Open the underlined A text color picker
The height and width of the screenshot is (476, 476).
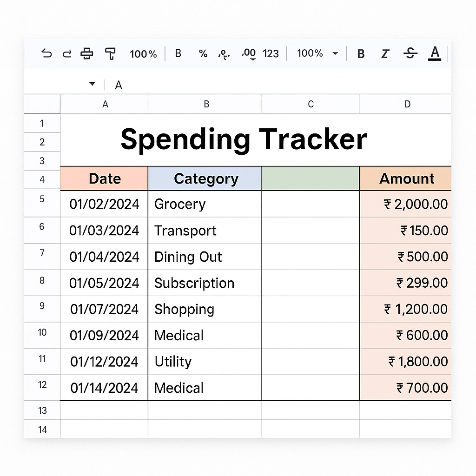[x=435, y=53]
